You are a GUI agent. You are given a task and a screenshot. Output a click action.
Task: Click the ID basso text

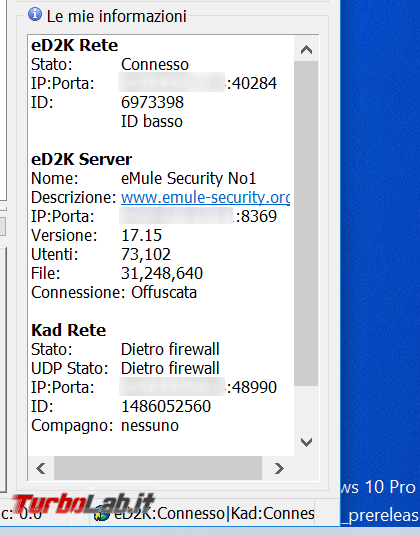(x=152, y=121)
